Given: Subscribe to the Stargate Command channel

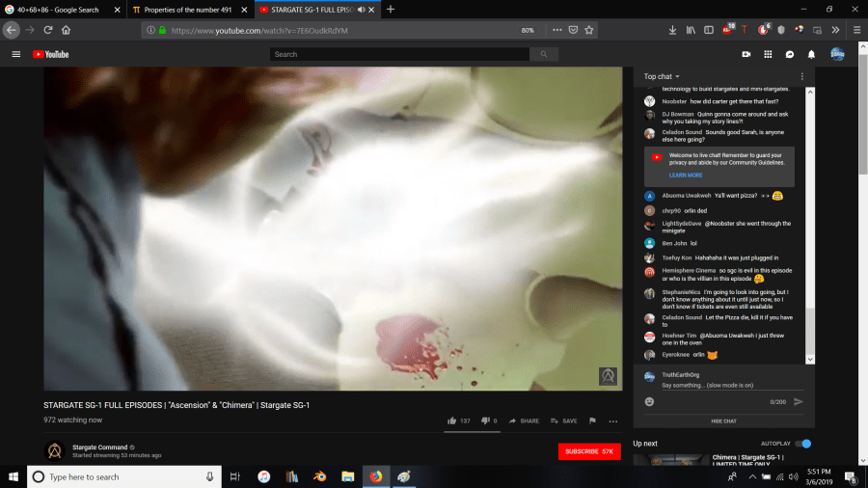Looking at the screenshot, I should pos(588,451).
